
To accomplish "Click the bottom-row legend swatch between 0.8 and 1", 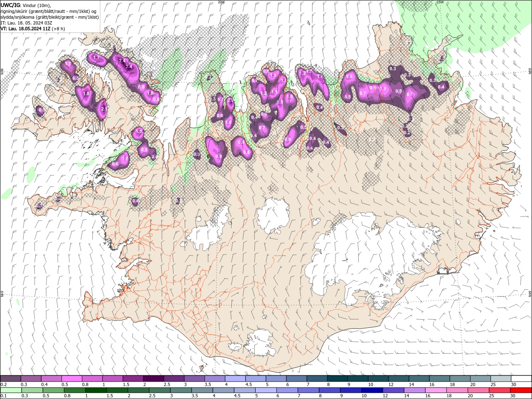I will click(75, 390).
